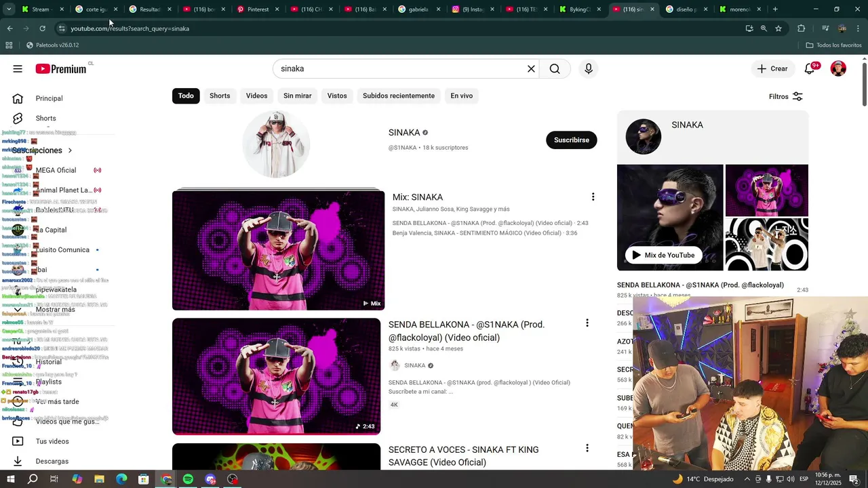Go to YouTube Premium home via logo

click(61, 68)
